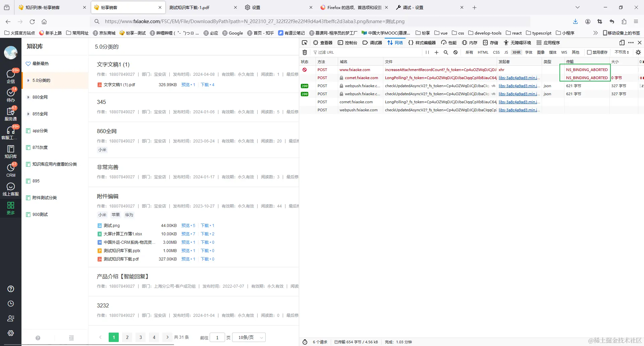
Task: Download the 大屏计算工作簿1.xlsx attachment
Action: click(x=208, y=234)
